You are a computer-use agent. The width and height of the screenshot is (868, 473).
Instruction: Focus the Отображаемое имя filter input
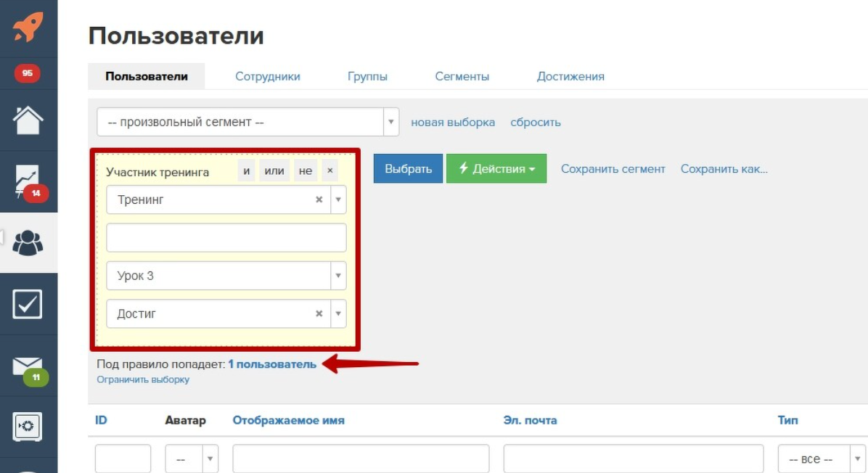pos(361,458)
